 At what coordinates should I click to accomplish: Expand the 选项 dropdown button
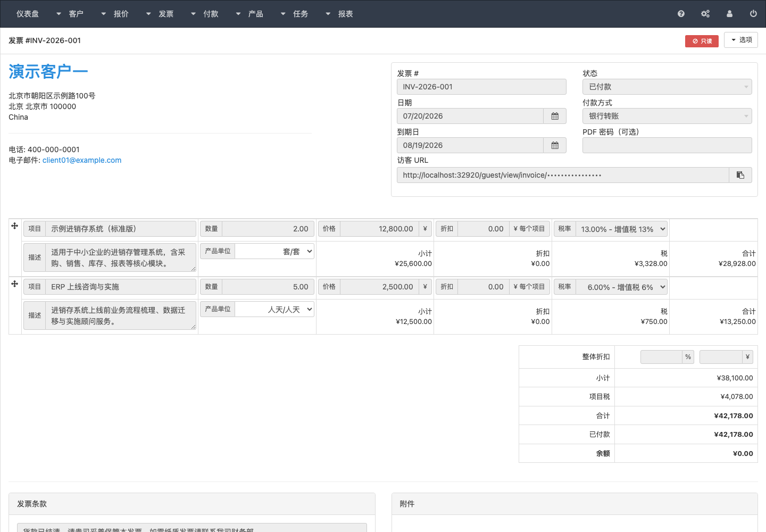(741, 40)
